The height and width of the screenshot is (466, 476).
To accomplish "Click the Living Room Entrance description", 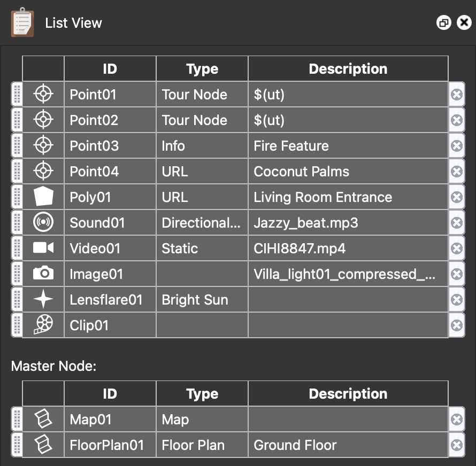I will pyautogui.click(x=323, y=197).
